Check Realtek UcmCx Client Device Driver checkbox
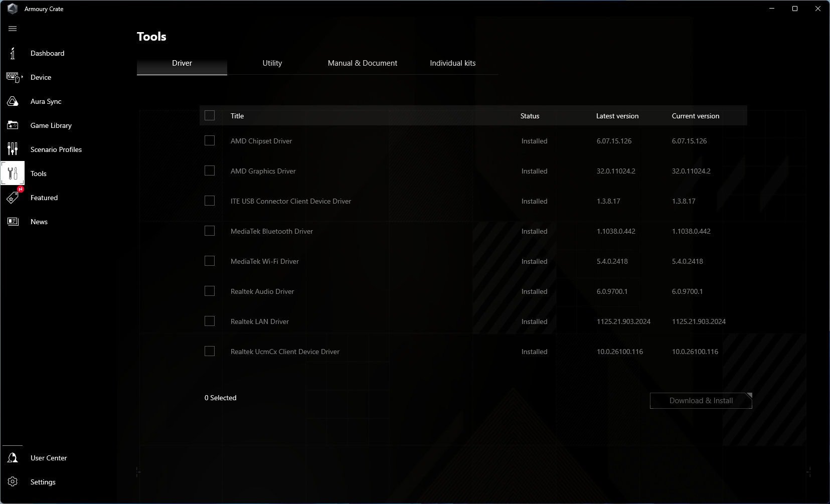The height and width of the screenshot is (504, 830). click(210, 351)
